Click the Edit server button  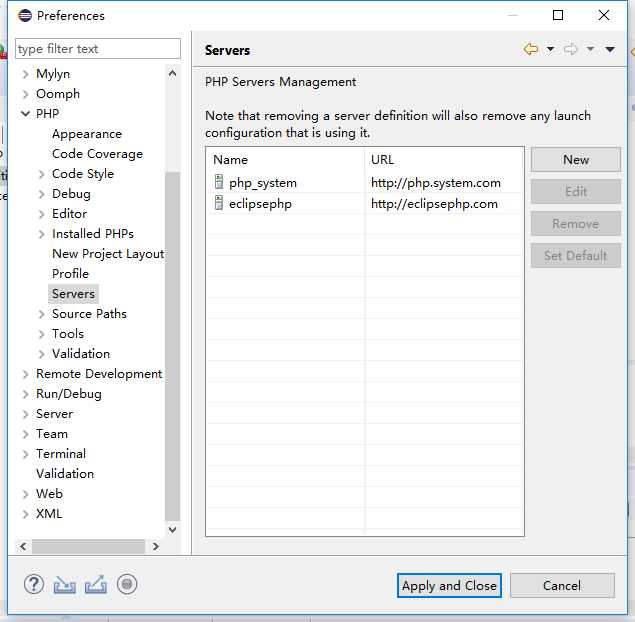575,192
